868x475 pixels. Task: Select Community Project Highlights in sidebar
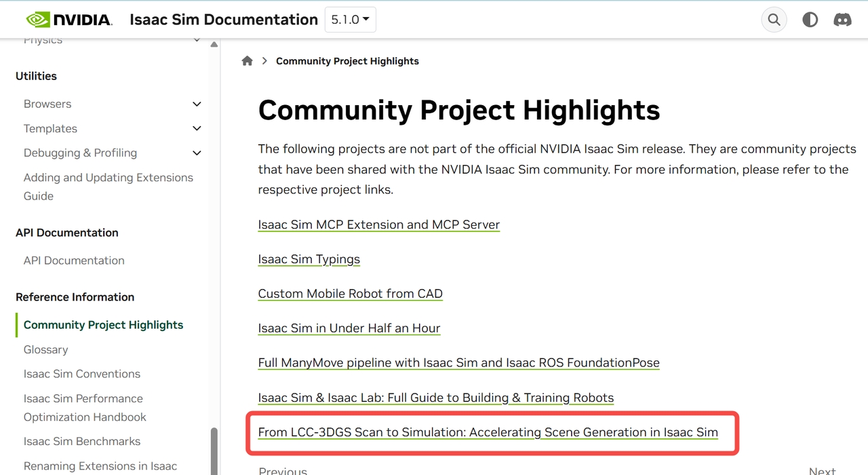[x=103, y=325]
